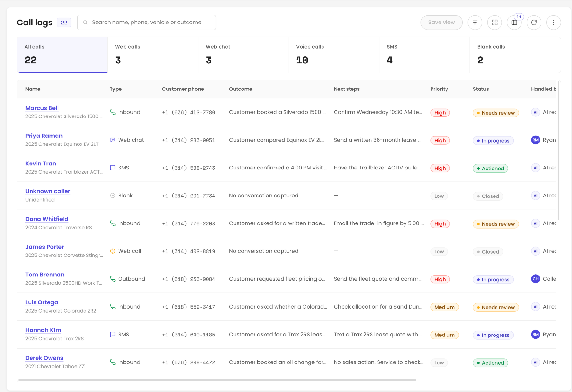
Task: Click Needs review badge in Luis Ortega row
Action: 496,307
